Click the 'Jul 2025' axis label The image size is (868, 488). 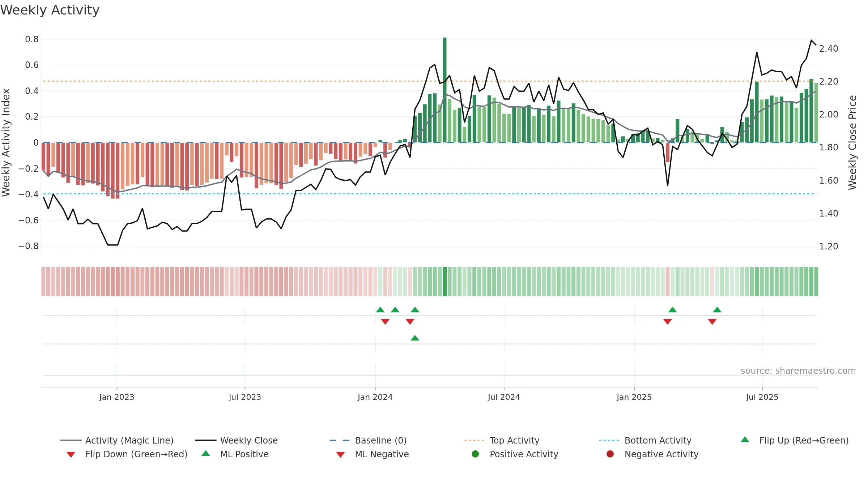click(762, 397)
